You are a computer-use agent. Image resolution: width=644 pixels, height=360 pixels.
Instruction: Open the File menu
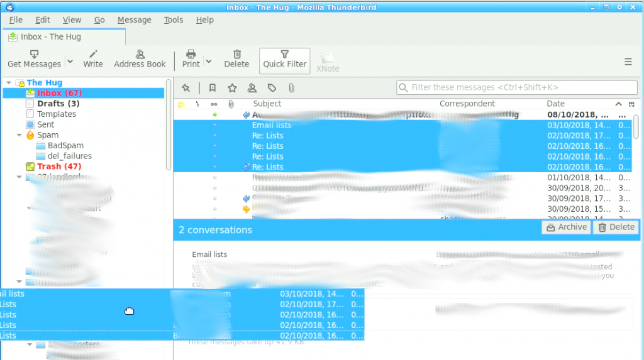pos(16,19)
